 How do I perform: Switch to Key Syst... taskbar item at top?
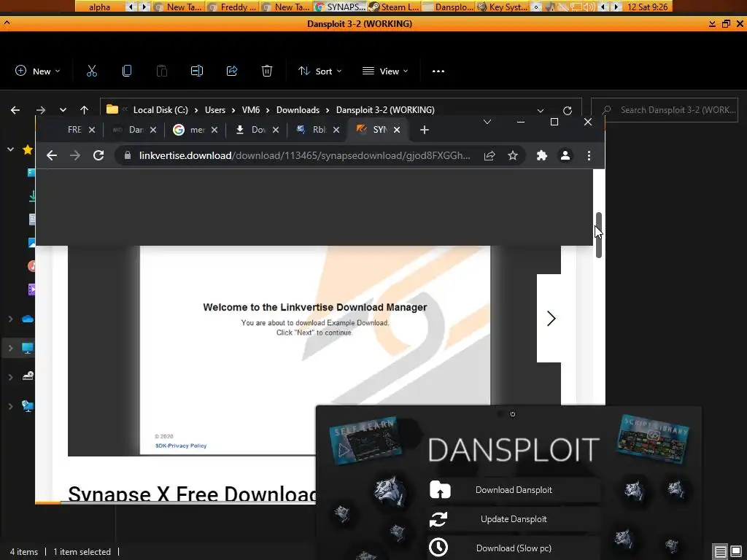[502, 7]
